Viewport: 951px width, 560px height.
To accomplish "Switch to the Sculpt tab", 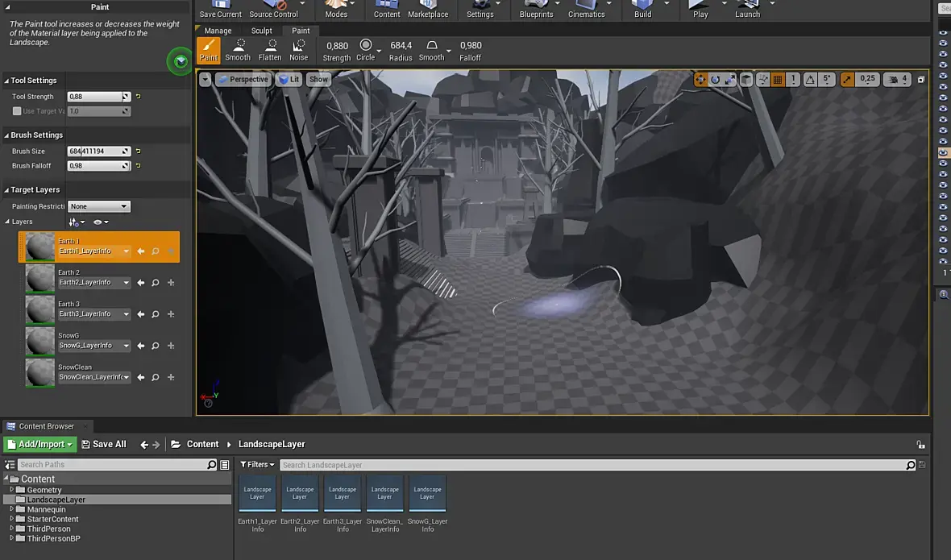I will click(261, 31).
